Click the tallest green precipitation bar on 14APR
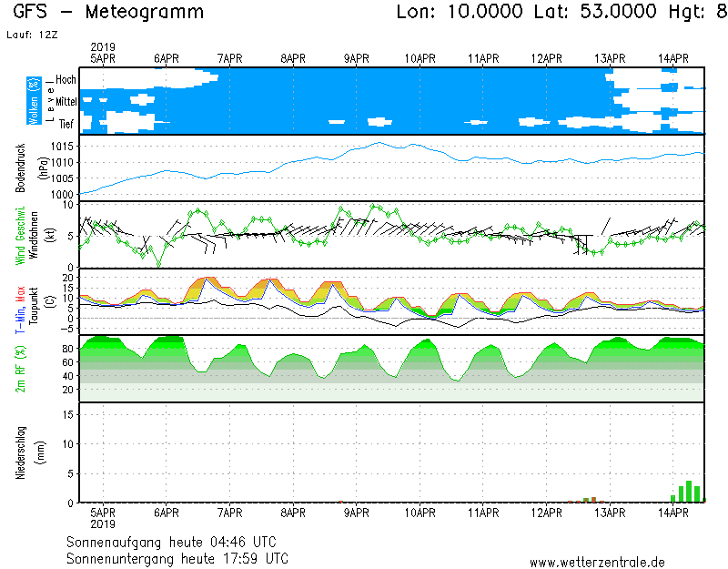The height and width of the screenshot is (569, 728). [x=689, y=492]
